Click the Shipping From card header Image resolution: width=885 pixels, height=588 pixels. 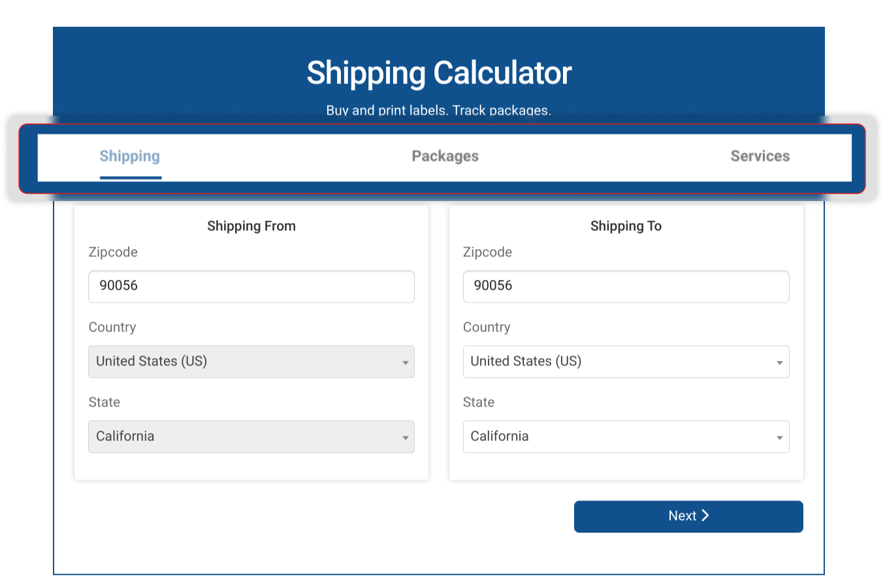pyautogui.click(x=251, y=226)
